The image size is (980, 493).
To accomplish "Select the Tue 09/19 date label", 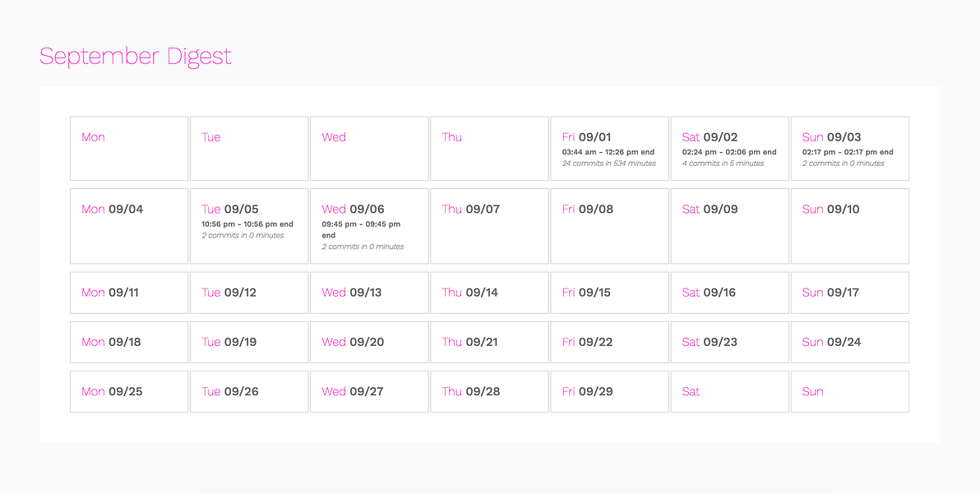I will [x=229, y=342].
